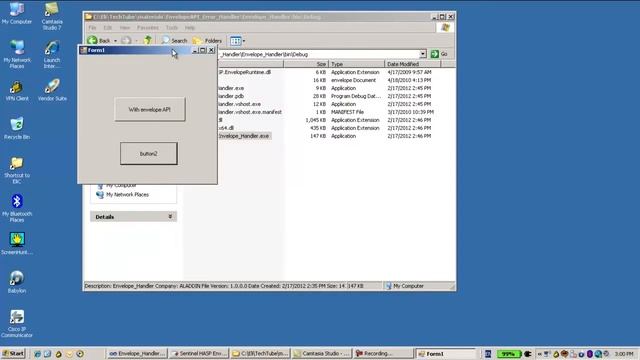Click the 'With envelope API' button in Form1
This screenshot has width=640, height=360.
(x=150, y=109)
